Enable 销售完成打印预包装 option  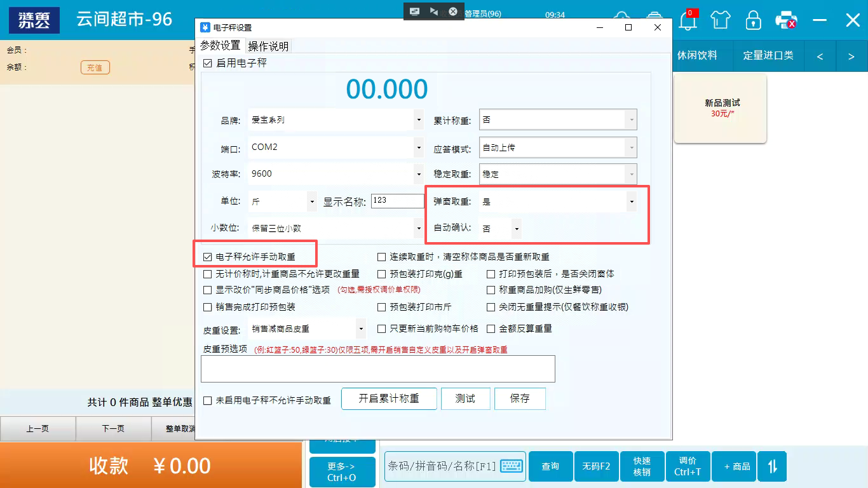208,307
